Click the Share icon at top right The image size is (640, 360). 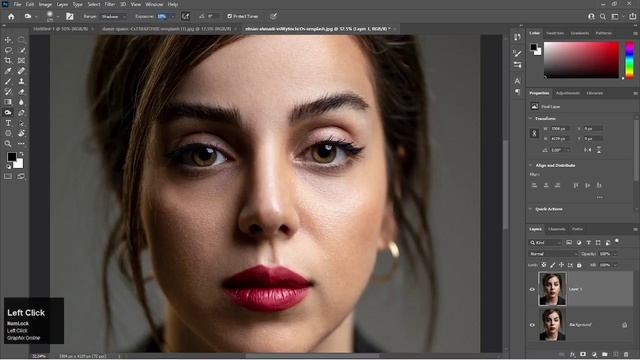pos(632,16)
